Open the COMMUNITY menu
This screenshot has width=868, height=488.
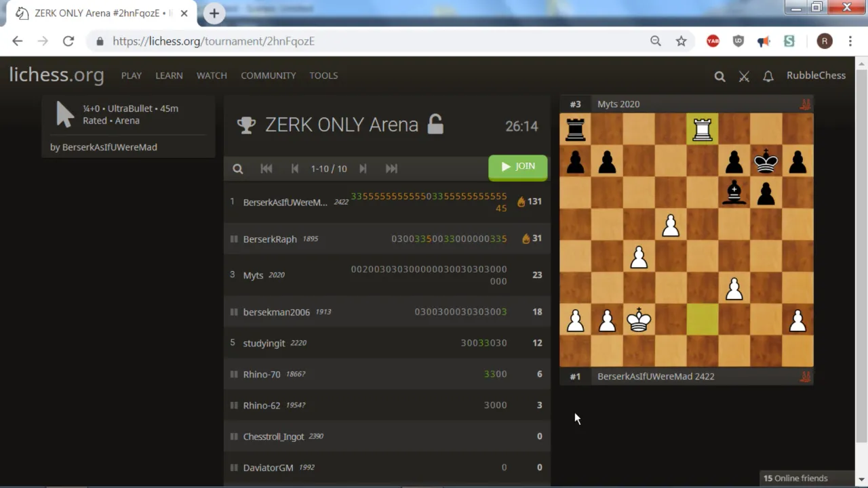269,75
